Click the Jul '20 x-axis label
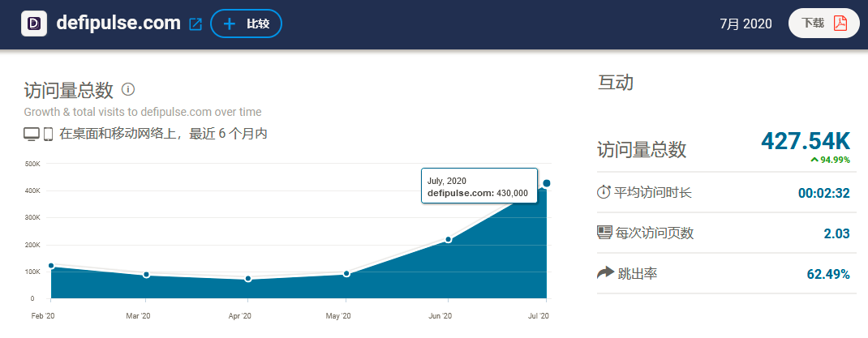Image resolution: width=868 pixels, height=338 pixels. tap(538, 316)
